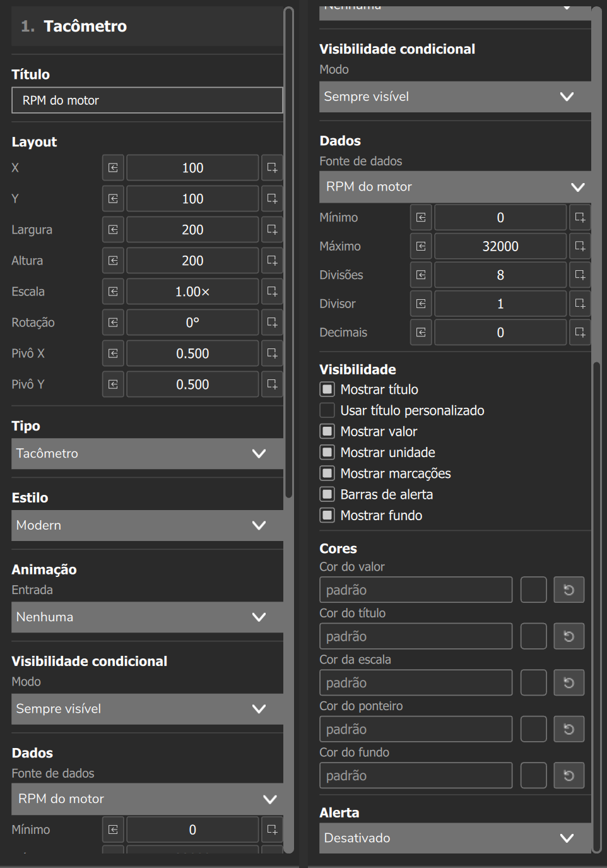Reset the Cor da escala color

[569, 683]
